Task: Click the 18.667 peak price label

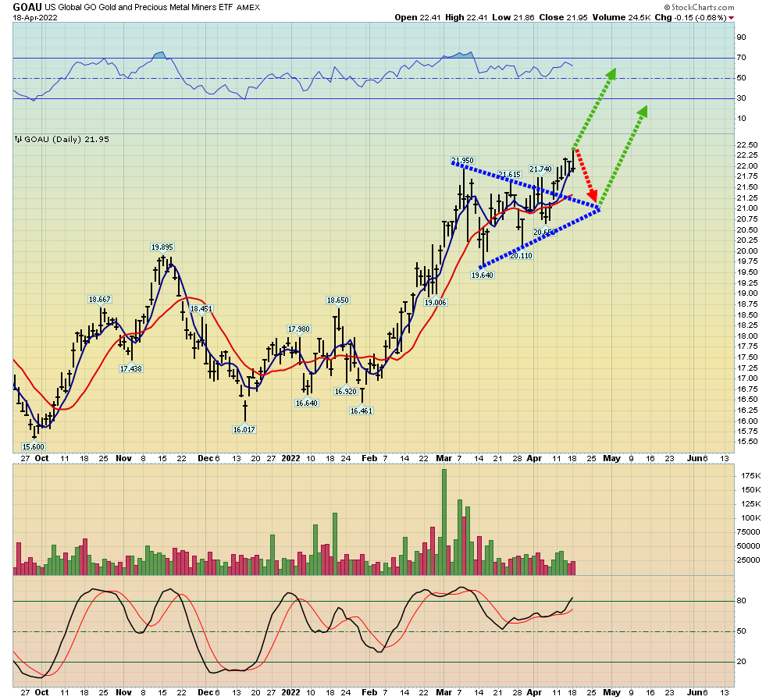Action: click(x=100, y=299)
